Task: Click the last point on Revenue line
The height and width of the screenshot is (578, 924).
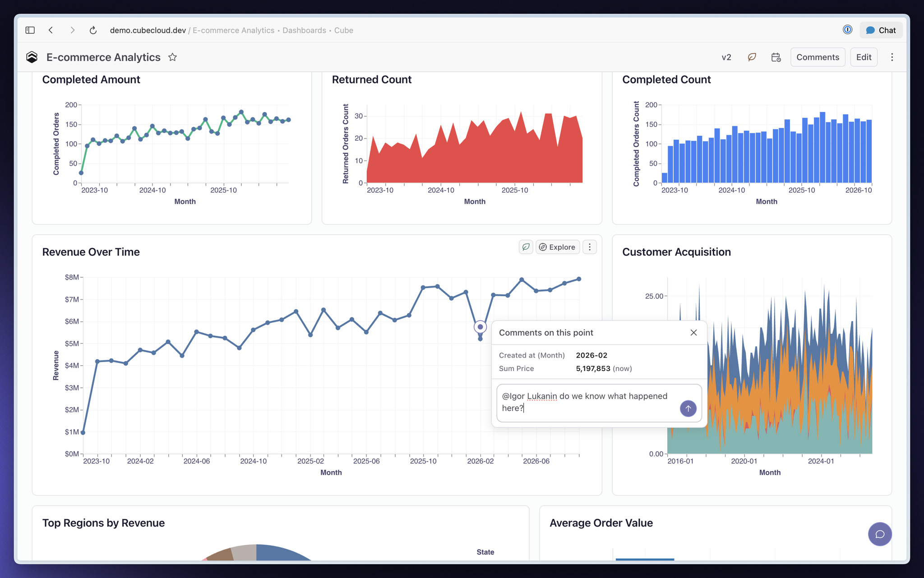Action: [x=579, y=279]
